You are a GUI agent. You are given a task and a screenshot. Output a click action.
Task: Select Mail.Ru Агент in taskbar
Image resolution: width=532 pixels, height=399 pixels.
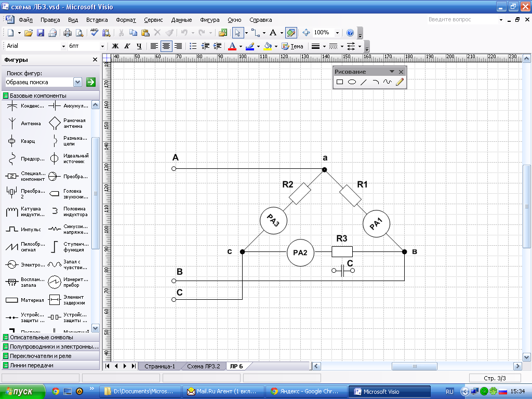coord(223,392)
